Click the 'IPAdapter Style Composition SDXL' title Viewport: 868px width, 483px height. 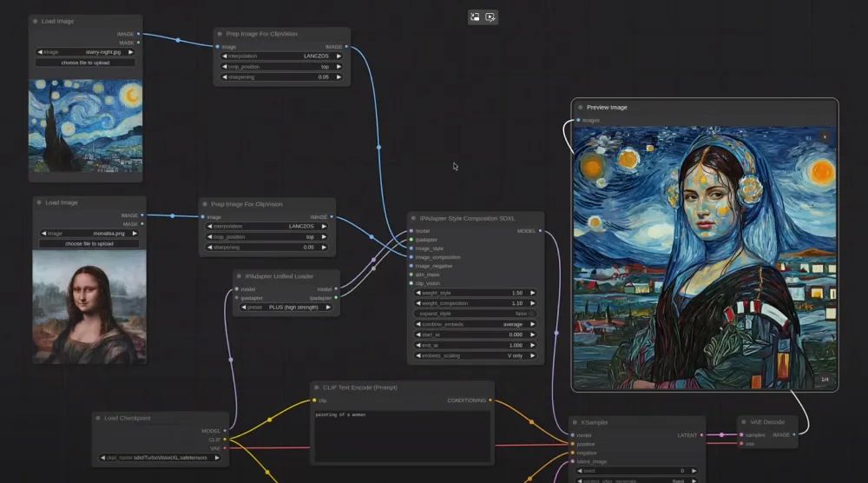[x=467, y=218]
